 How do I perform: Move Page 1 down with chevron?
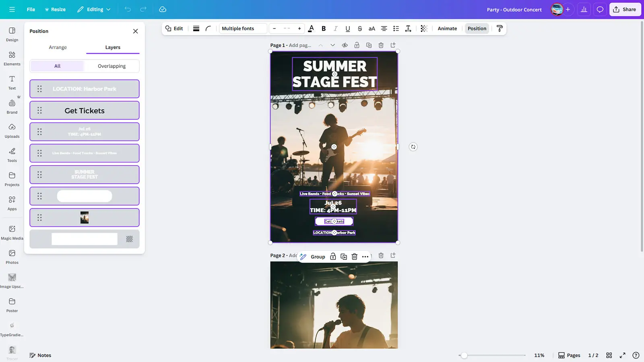332,45
